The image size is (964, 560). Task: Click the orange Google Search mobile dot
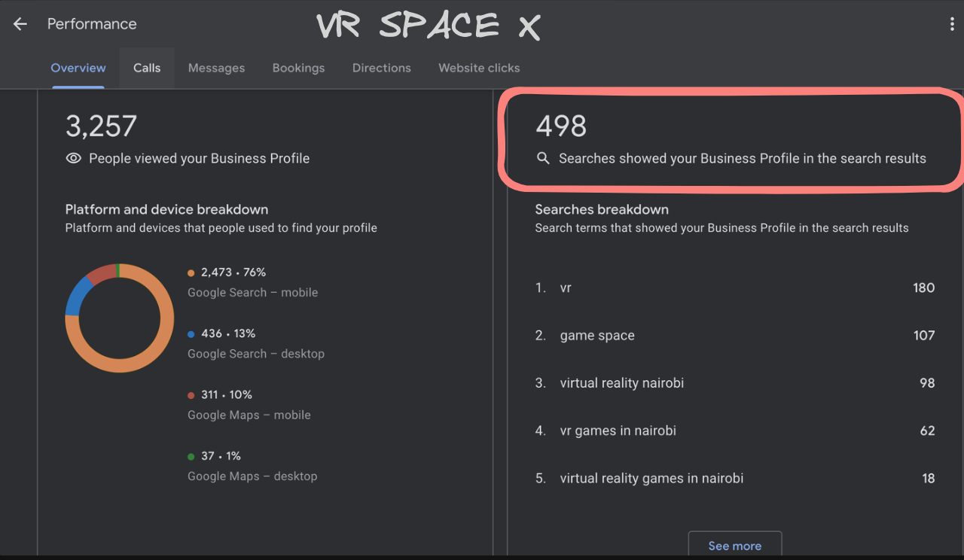[191, 272]
